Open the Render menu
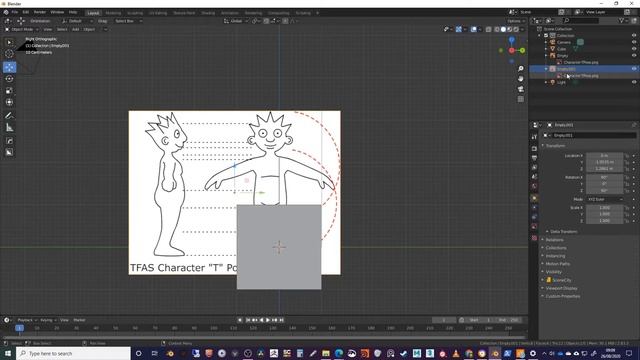640x360 pixels. 40,12
